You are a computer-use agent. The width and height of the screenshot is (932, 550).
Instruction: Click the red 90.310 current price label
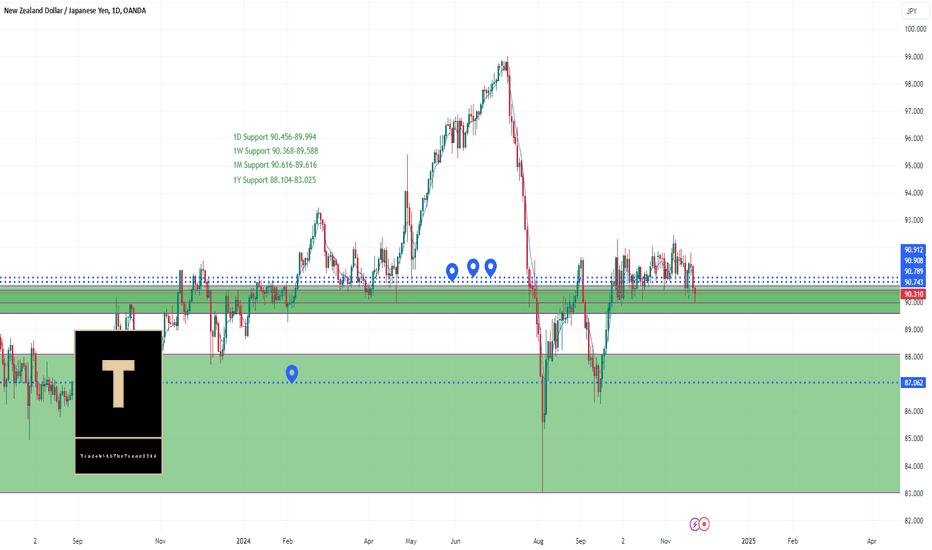coord(914,294)
